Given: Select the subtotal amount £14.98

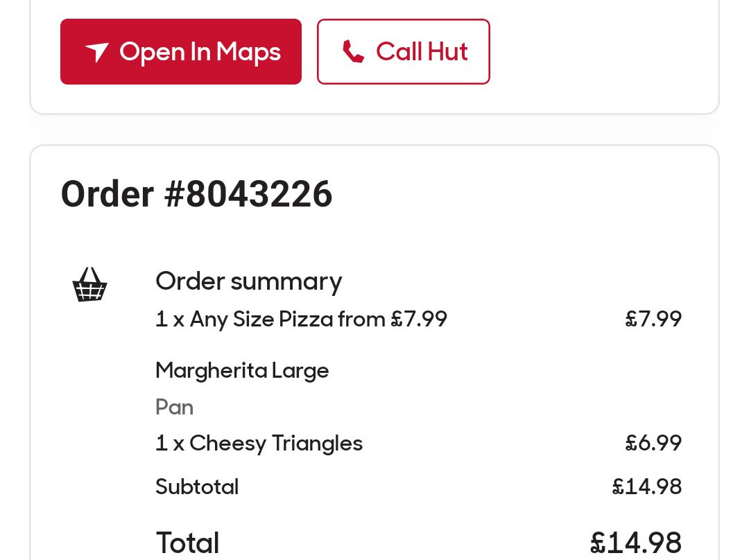Looking at the screenshot, I should coord(646,487).
